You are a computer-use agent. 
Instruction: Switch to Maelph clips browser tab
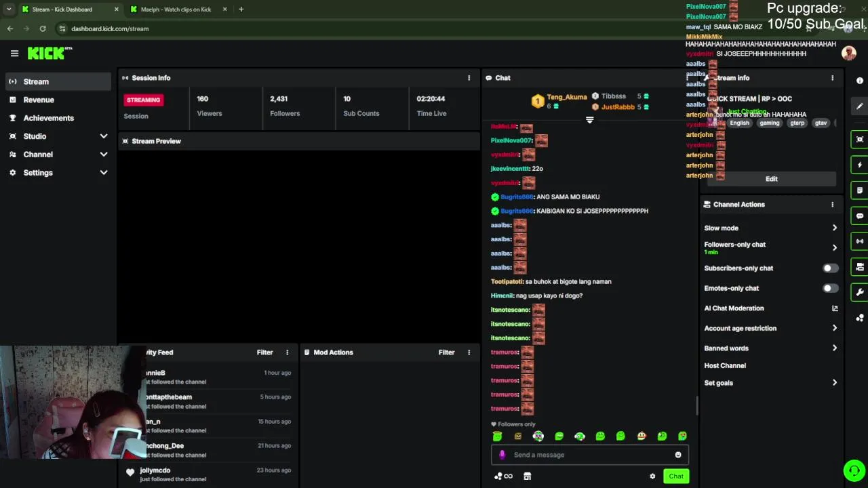click(x=176, y=9)
